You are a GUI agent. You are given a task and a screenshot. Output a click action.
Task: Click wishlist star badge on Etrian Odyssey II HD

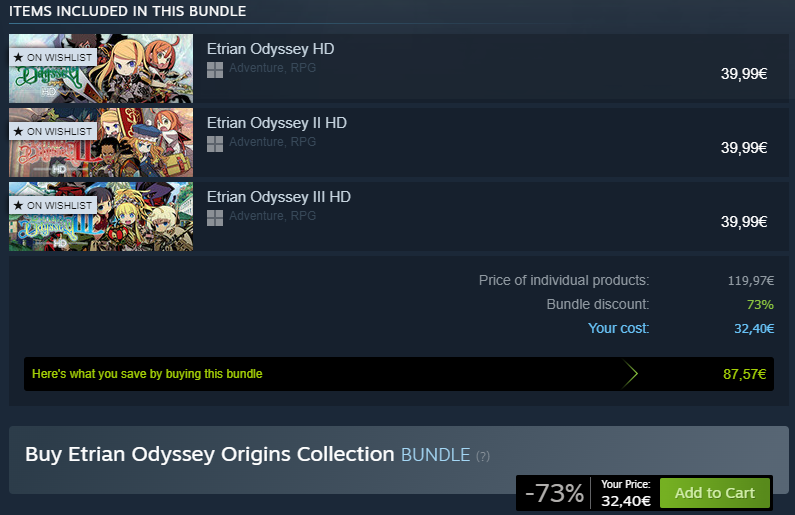point(52,131)
